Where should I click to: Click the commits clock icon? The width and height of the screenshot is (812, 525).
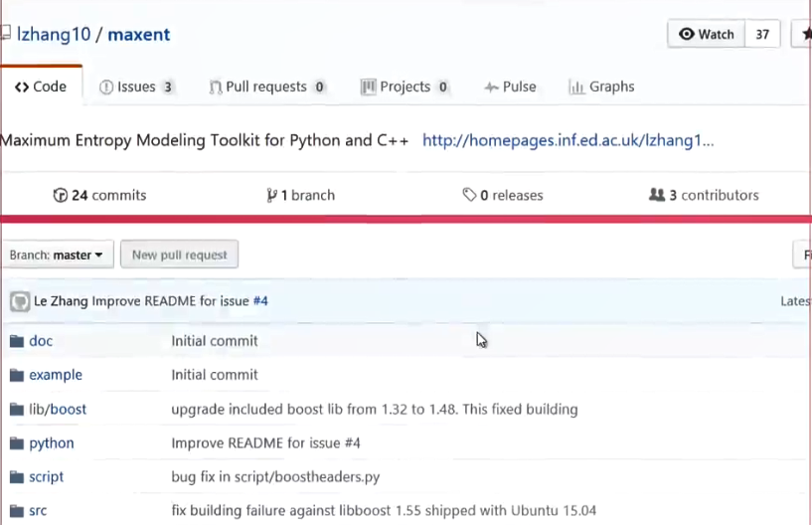click(60, 196)
